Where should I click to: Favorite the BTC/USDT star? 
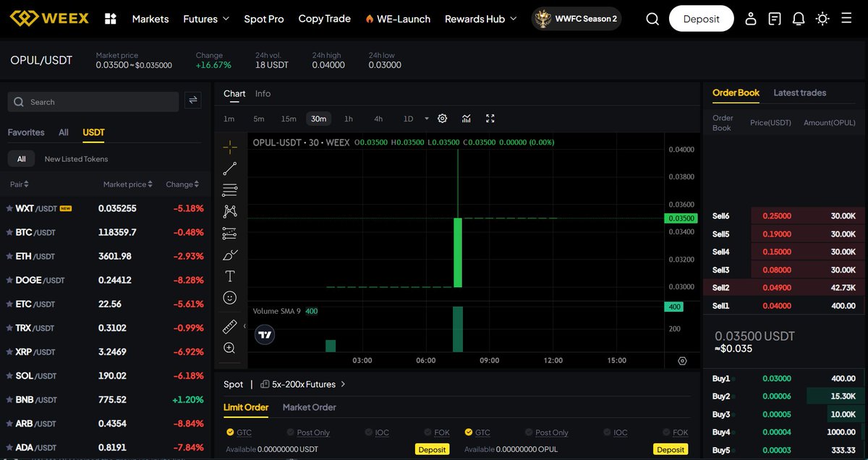9,232
